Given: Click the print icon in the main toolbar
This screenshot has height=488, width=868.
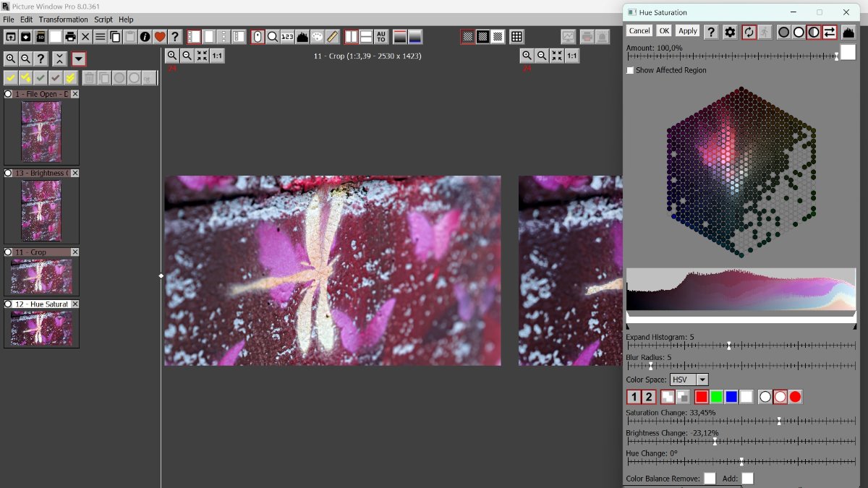Looking at the screenshot, I should pos(70,37).
